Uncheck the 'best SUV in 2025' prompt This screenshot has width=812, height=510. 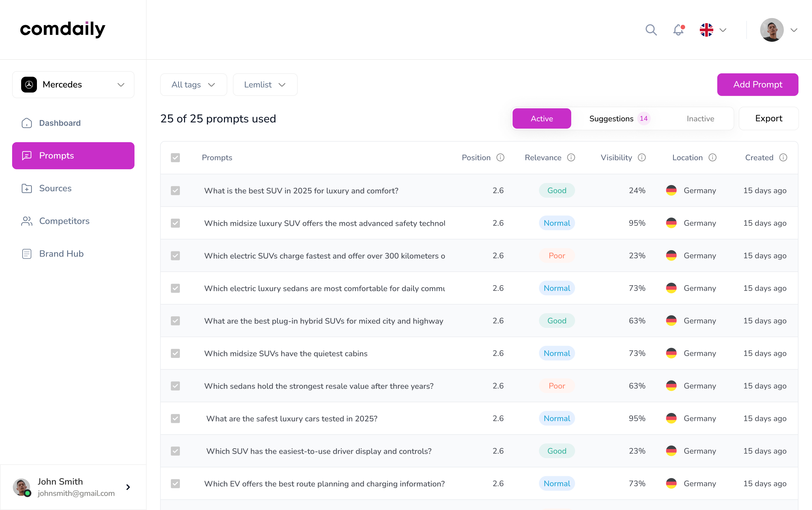(x=175, y=191)
